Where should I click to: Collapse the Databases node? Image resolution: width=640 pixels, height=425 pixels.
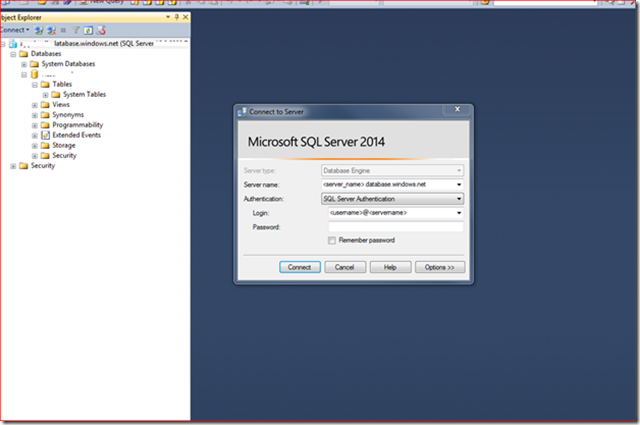click(13, 54)
